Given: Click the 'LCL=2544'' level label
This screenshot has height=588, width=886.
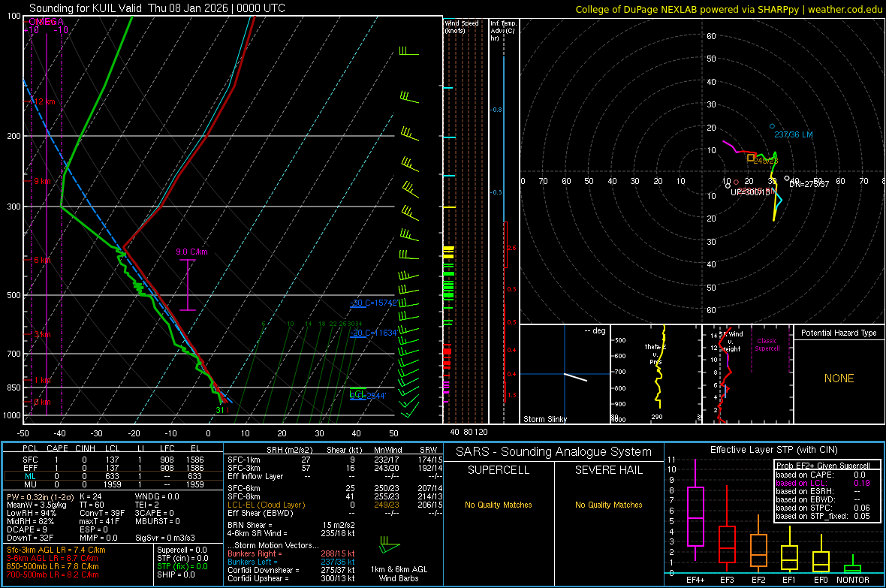Looking at the screenshot, I should (x=367, y=395).
